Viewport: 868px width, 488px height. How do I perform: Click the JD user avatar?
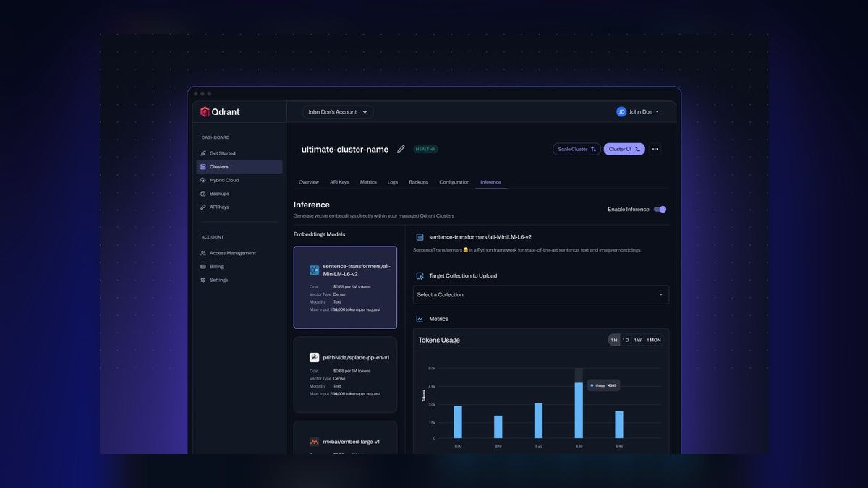[621, 112]
